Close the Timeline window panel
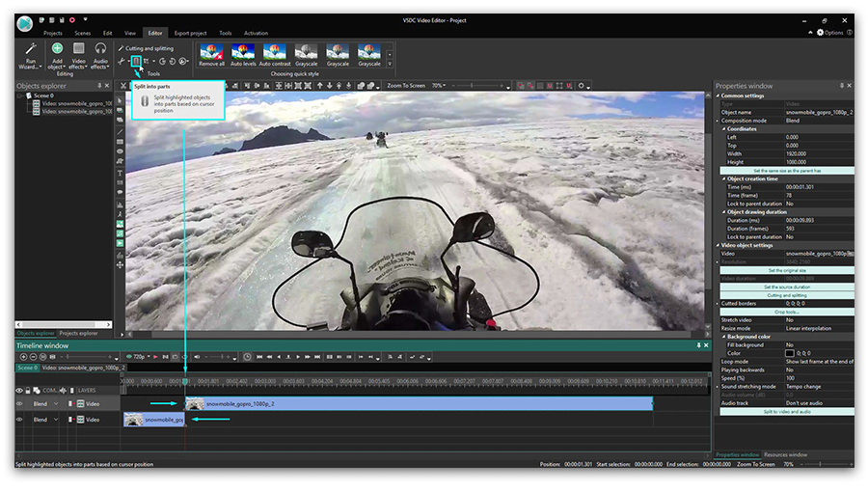The image size is (868, 492). tap(706, 345)
